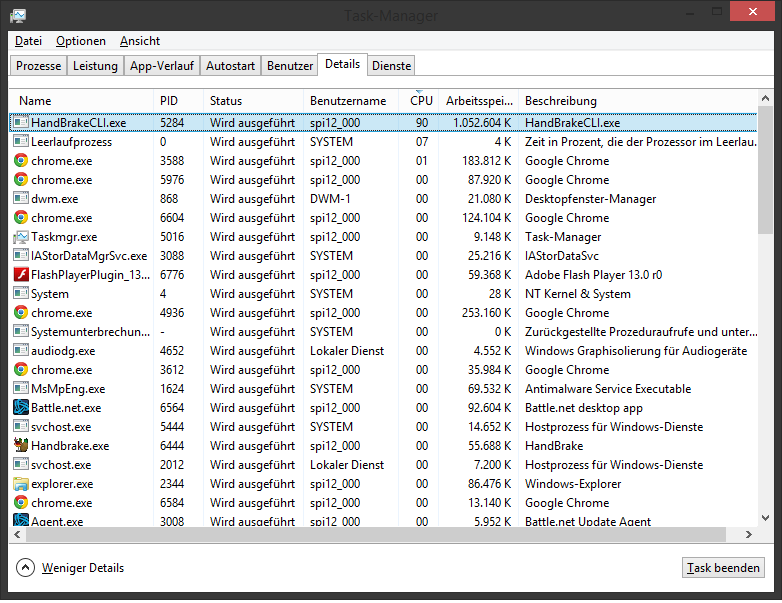Click chrome.exe icon with PID 6584
Image resolution: width=782 pixels, height=603 pixels.
coord(20,502)
